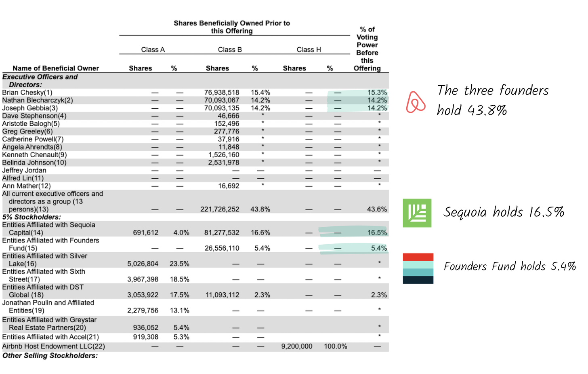
Task: Select 'Entities Affiliated with DST Global (18)' row
Action: tap(43, 291)
